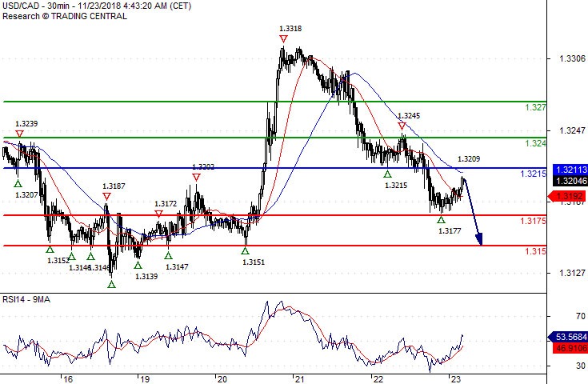Select the green 1.327 resistance level label
Image resolution: width=588 pixels, height=384 pixels.
[535, 107]
